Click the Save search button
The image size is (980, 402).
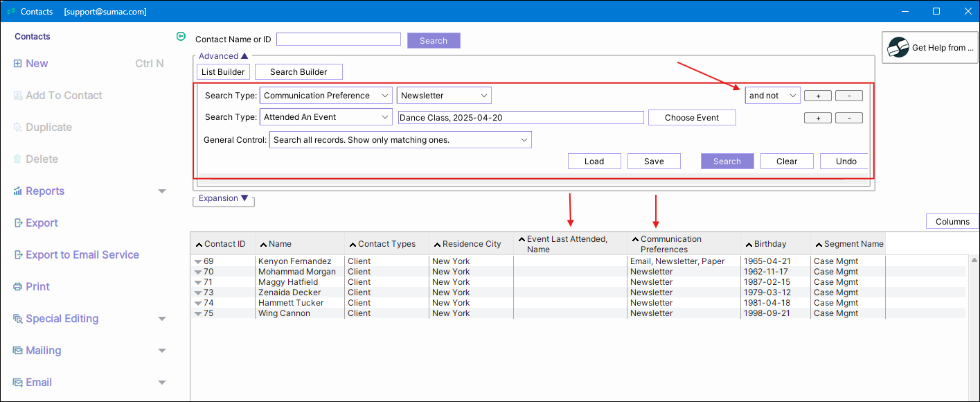point(653,161)
